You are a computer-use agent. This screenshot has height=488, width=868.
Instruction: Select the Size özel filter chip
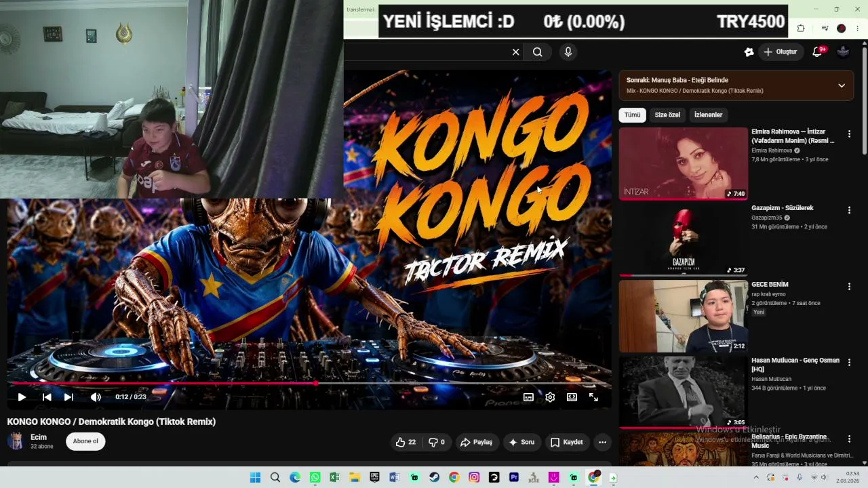click(667, 115)
